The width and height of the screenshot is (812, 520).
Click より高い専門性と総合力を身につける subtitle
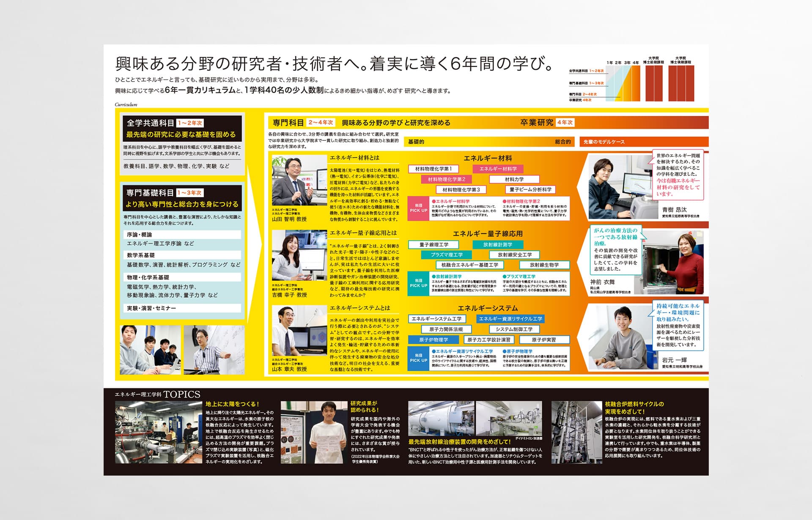point(182,204)
